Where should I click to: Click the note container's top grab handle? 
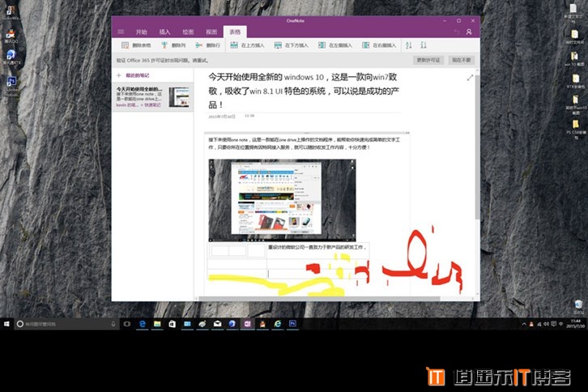[x=307, y=133]
